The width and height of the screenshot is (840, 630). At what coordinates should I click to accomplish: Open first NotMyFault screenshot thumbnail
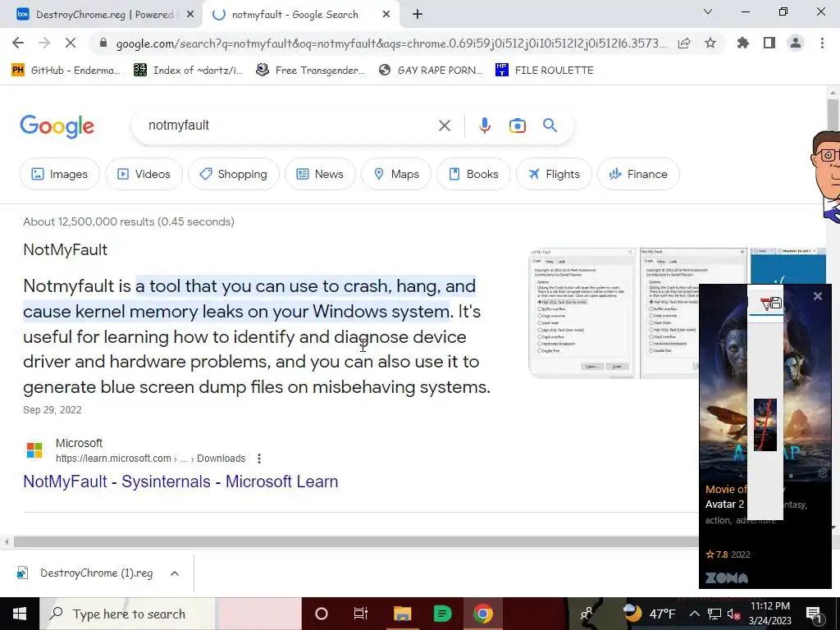click(x=582, y=314)
